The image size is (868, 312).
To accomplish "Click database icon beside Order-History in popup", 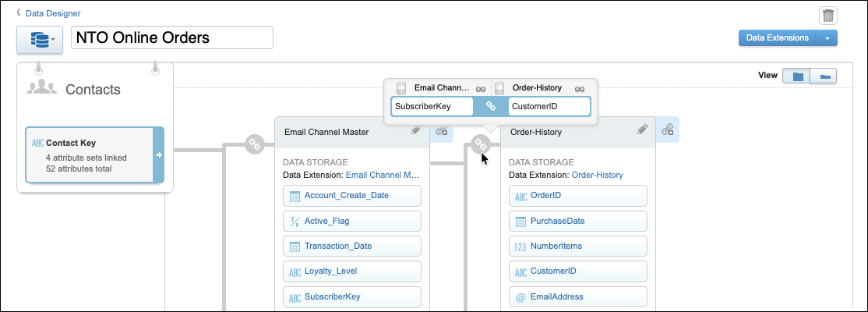I will 499,88.
